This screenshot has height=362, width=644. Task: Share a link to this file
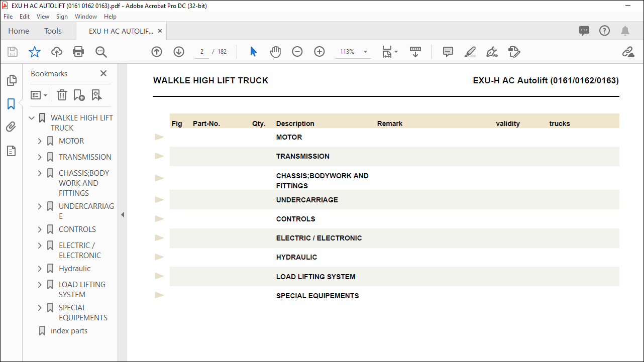(628, 52)
